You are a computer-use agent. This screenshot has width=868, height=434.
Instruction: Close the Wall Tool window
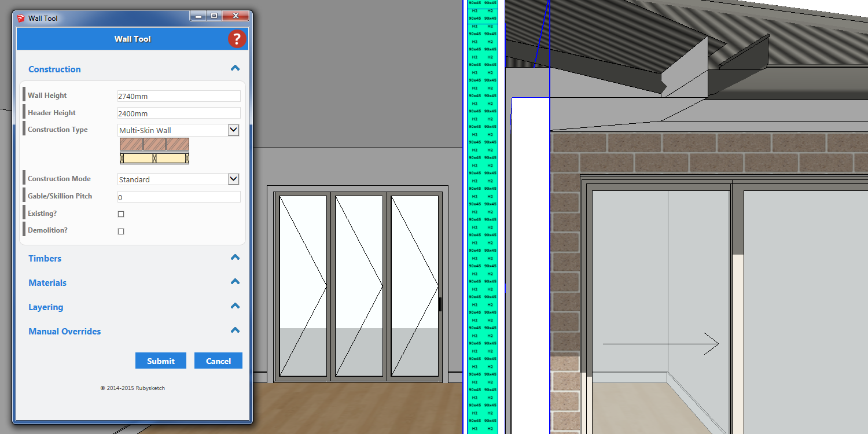coord(236,16)
